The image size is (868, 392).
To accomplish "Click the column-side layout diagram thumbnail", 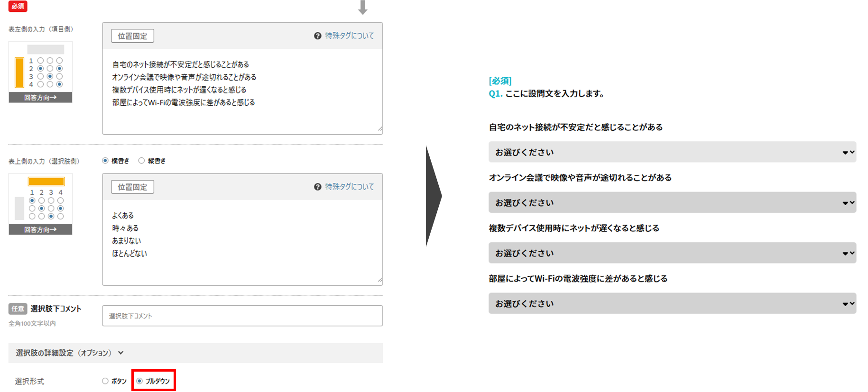I will pos(40,204).
